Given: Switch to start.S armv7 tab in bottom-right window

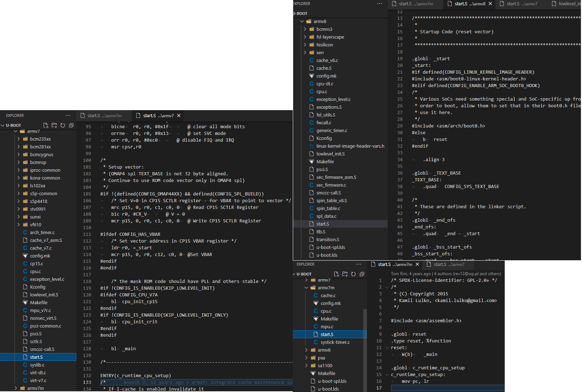Looking at the screenshot, I should point(448,264).
